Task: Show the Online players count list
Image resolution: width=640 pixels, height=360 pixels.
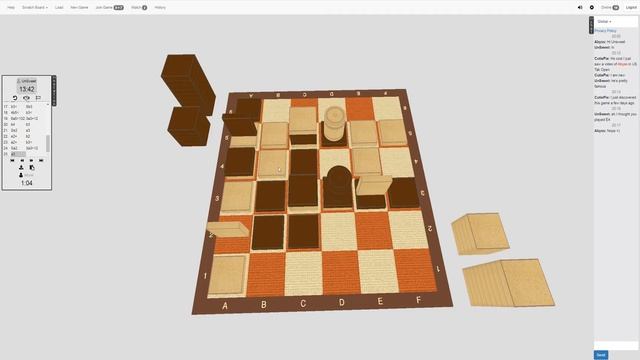Action: coord(610,7)
